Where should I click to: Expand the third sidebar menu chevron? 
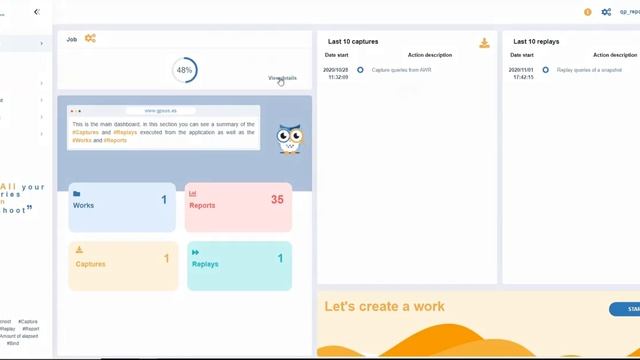click(41, 100)
